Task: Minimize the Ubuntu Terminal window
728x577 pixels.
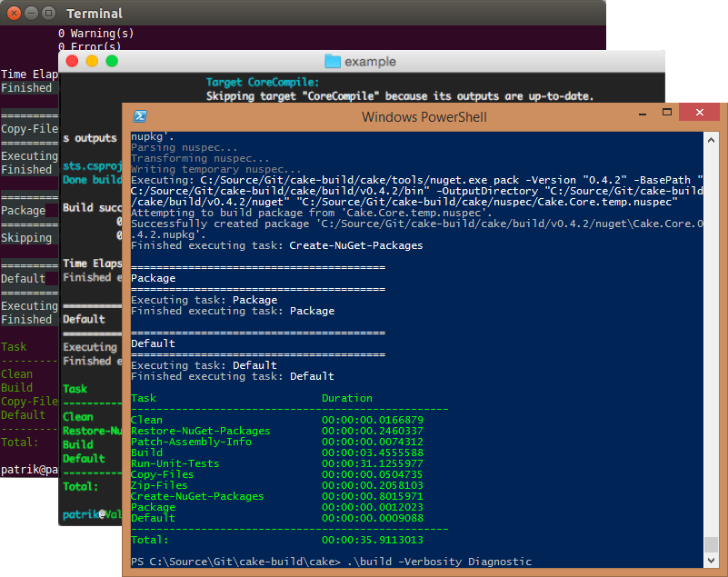Action: click(34, 14)
